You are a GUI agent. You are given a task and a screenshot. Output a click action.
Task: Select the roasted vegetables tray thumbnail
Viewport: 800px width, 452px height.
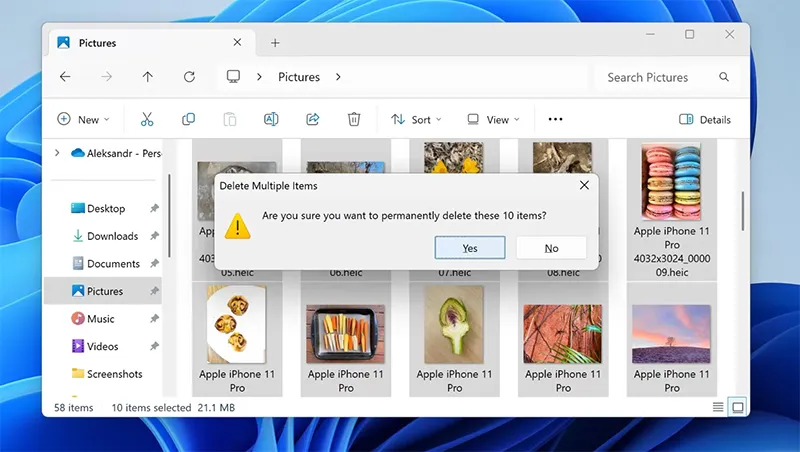tap(345, 334)
